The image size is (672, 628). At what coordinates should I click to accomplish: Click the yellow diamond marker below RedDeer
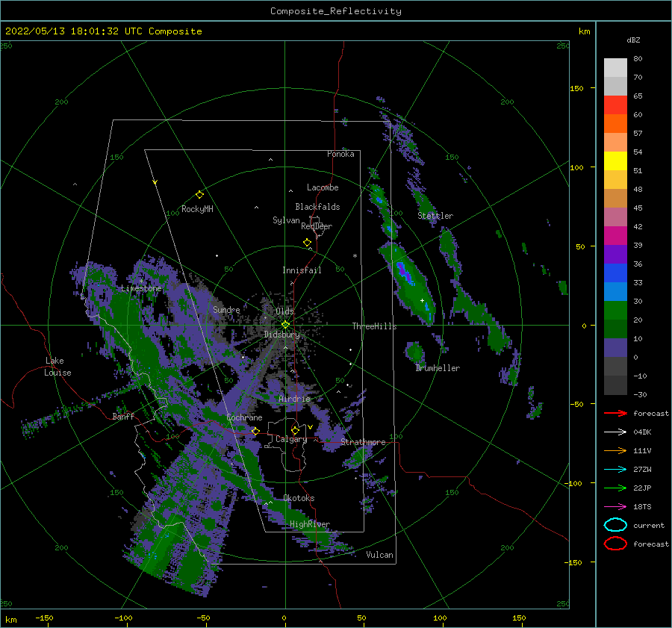pos(307,243)
